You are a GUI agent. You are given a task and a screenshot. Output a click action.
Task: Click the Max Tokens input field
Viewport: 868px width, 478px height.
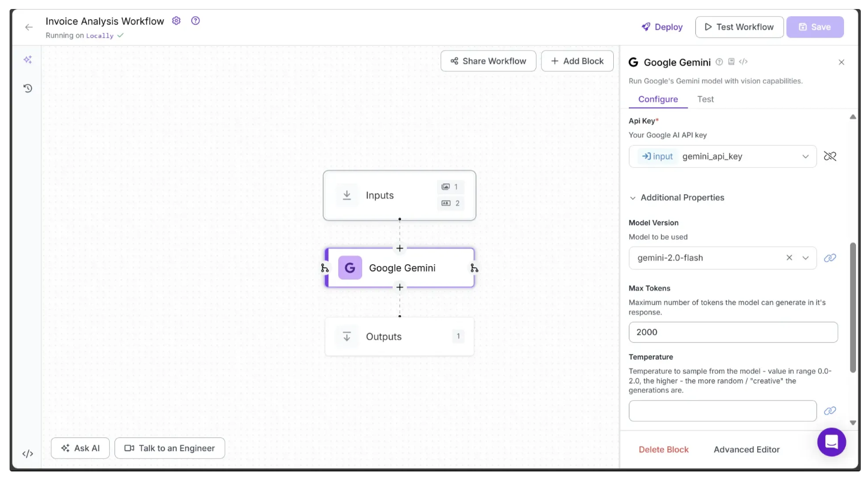(x=733, y=332)
